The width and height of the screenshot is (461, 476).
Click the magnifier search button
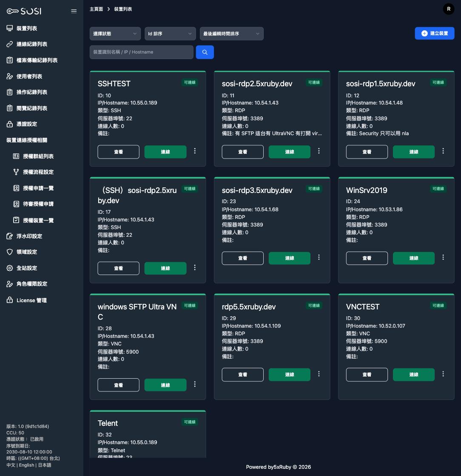coord(205,52)
